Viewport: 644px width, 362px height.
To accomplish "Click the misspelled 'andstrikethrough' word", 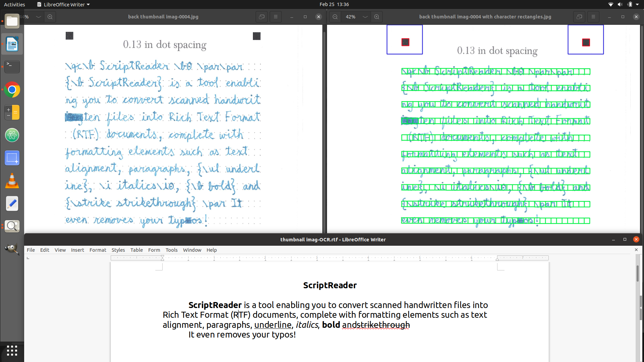I will point(376,325).
